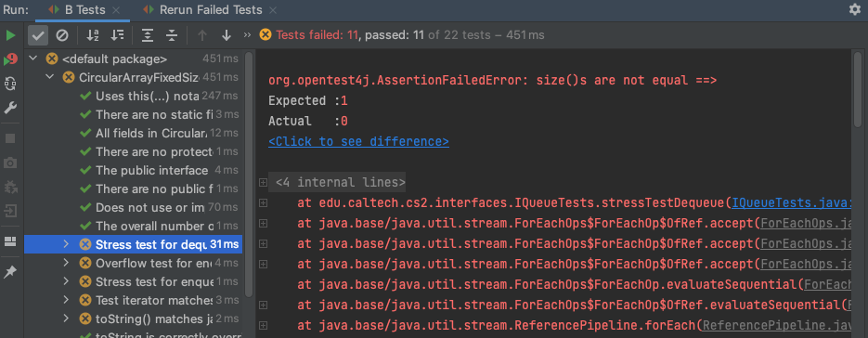Toggle Show Ignored tests button
The height and width of the screenshot is (338, 868).
click(x=62, y=35)
